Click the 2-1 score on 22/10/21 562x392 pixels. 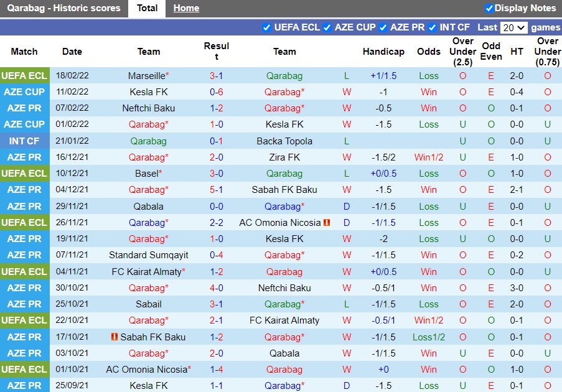(x=216, y=320)
